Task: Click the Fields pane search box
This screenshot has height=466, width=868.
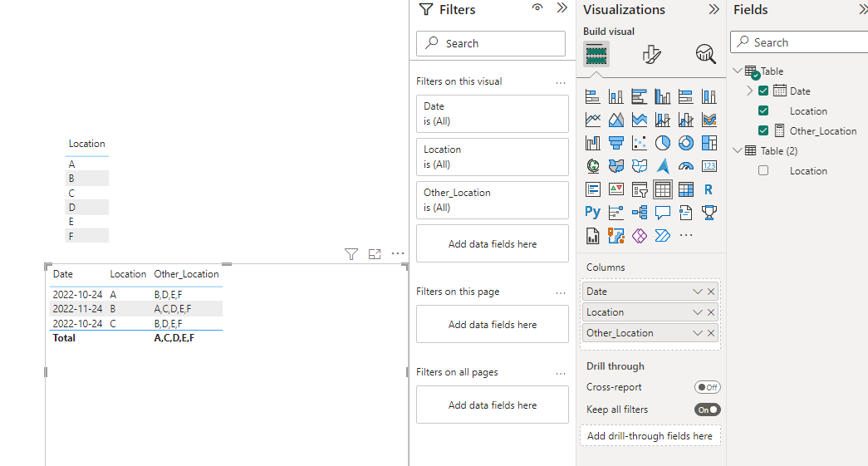Action: [799, 42]
